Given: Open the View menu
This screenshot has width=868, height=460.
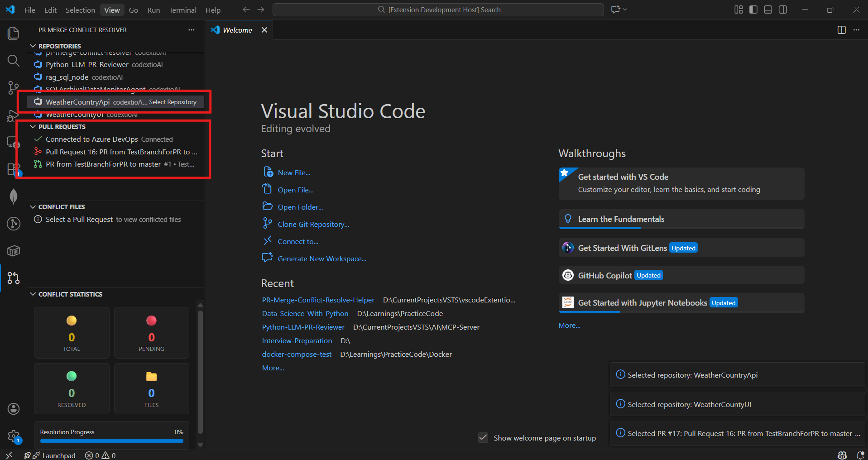Looking at the screenshot, I should pos(111,10).
